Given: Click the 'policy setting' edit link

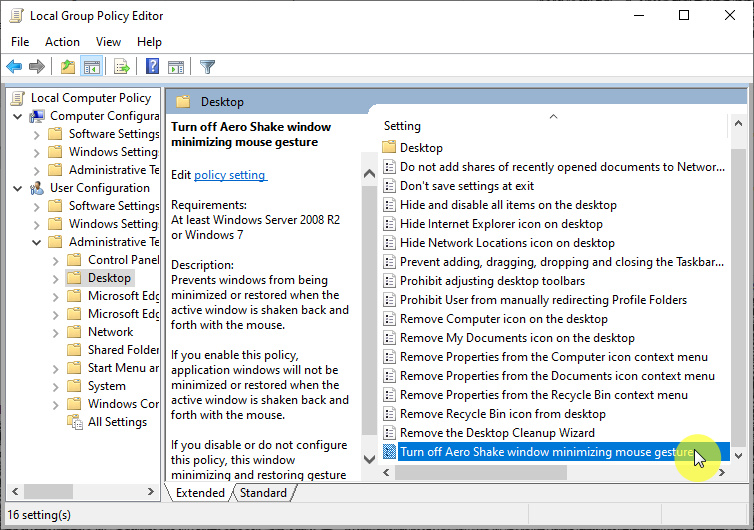Looking at the screenshot, I should coord(229,175).
